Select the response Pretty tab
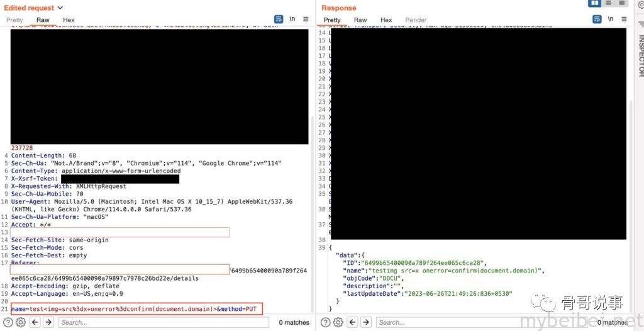This screenshot has width=644, height=331. [x=332, y=20]
